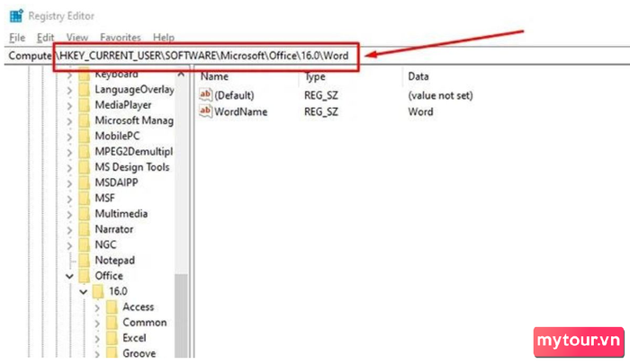Screen dimensions: 630x364
Task: Select the MPEG2Demultipl folder icon
Action: click(x=85, y=152)
